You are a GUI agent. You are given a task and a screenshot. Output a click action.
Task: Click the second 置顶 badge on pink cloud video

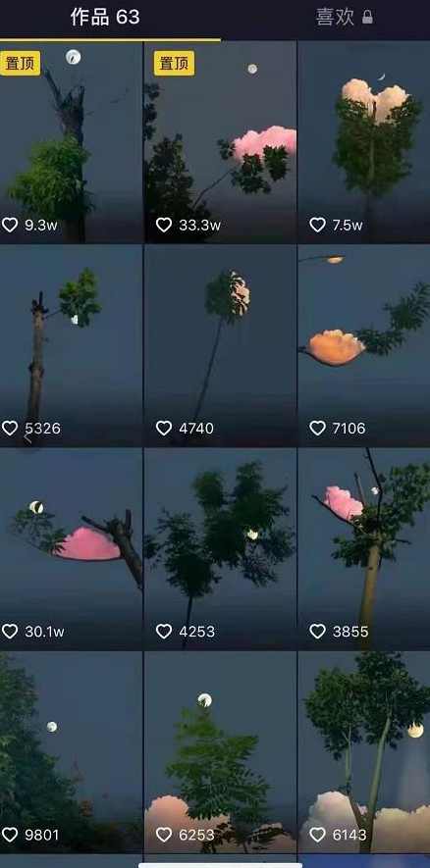[174, 63]
